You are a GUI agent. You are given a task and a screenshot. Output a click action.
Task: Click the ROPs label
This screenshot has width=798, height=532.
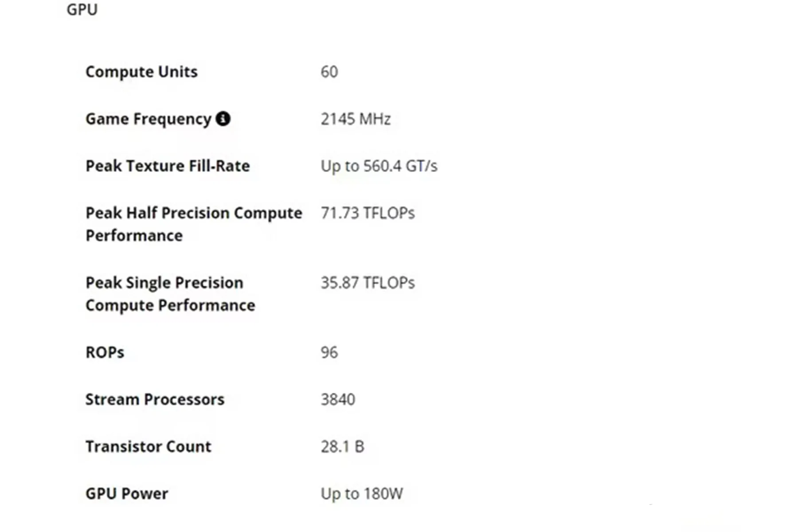pos(105,352)
